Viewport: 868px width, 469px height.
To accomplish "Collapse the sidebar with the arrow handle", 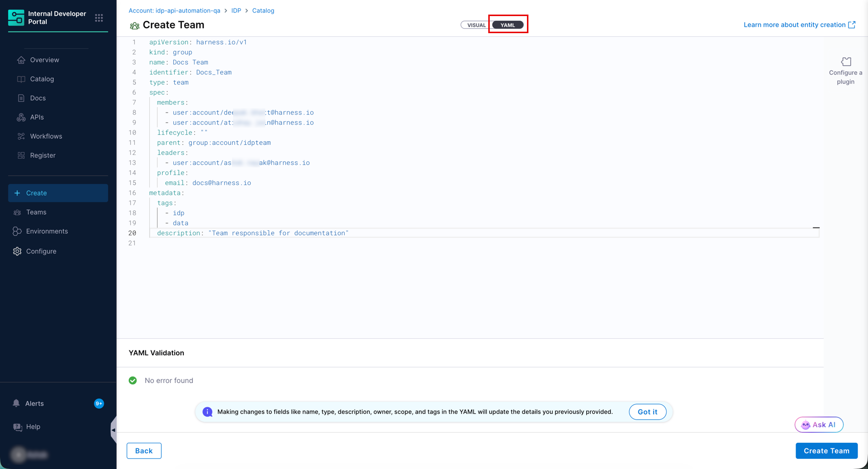I will tap(114, 430).
